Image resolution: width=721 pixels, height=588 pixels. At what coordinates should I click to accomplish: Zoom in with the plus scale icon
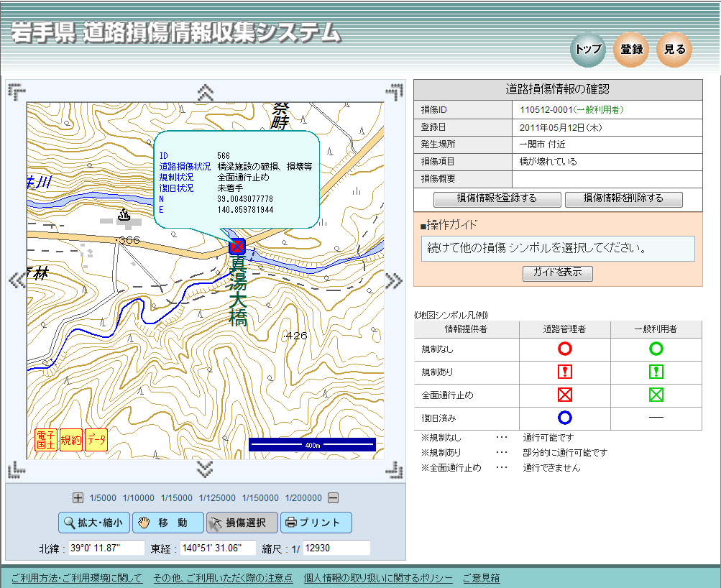pos(78,497)
